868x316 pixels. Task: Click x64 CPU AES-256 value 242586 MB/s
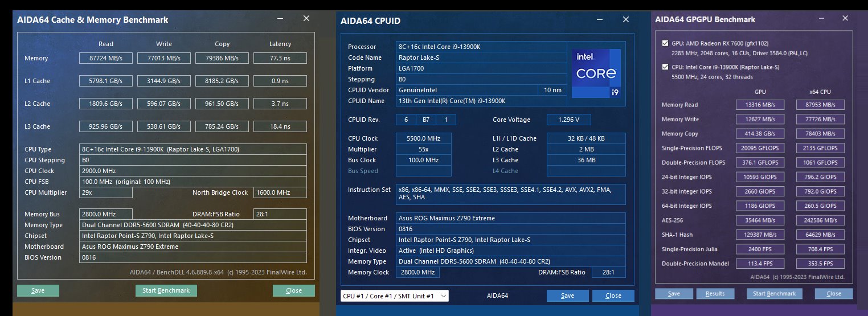821,220
